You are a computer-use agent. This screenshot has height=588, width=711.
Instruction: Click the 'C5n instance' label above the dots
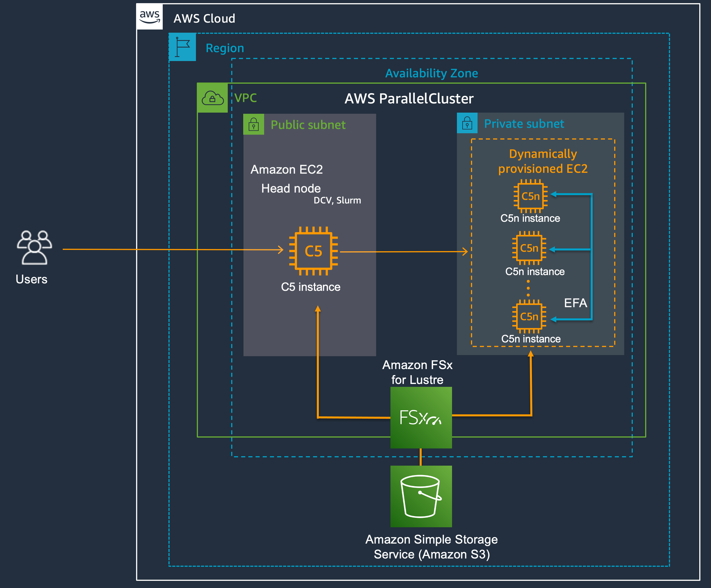tap(535, 271)
